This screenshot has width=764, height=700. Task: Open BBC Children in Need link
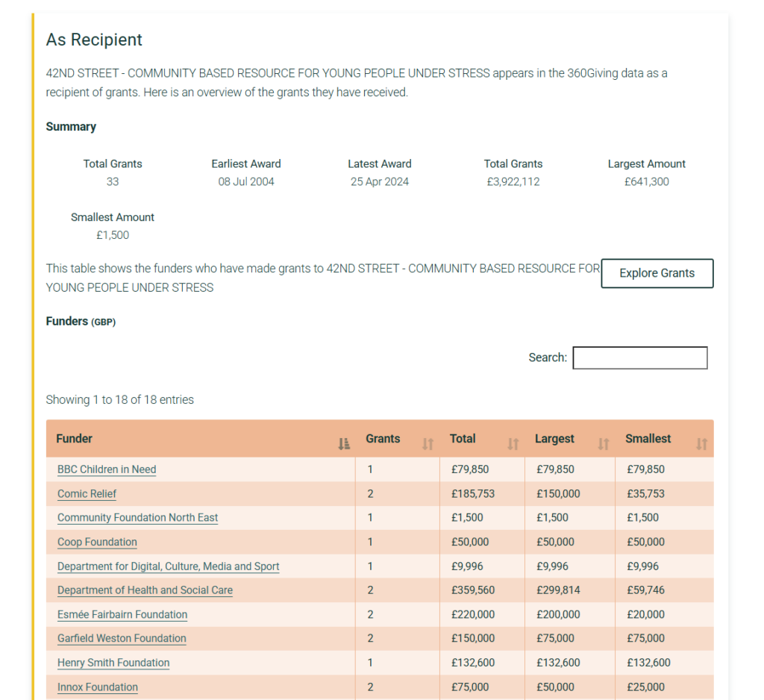pyautogui.click(x=107, y=469)
